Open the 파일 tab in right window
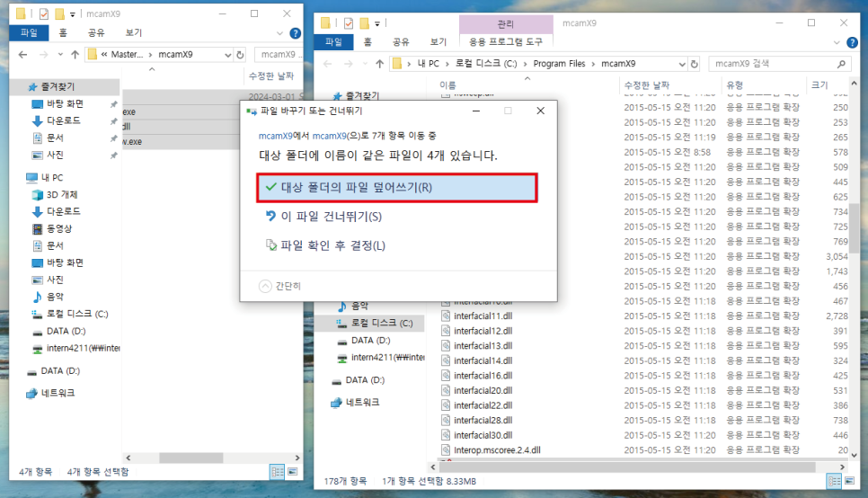The height and width of the screenshot is (498, 868). [x=333, y=41]
